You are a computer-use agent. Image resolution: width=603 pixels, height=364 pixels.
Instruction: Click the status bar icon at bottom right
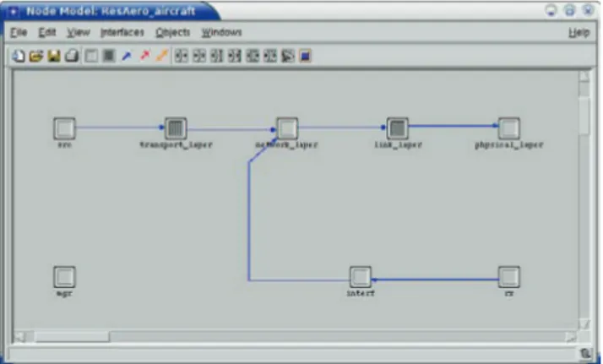click(x=586, y=353)
